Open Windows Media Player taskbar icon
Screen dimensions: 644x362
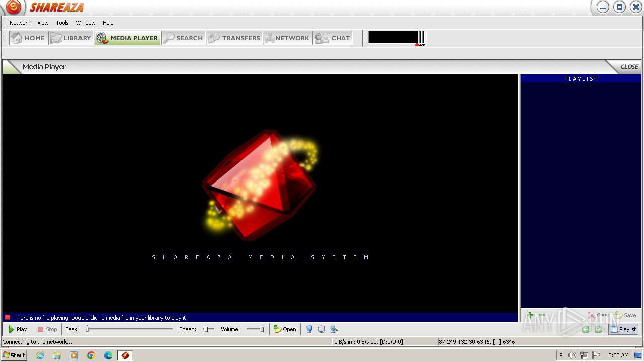pos(74,355)
